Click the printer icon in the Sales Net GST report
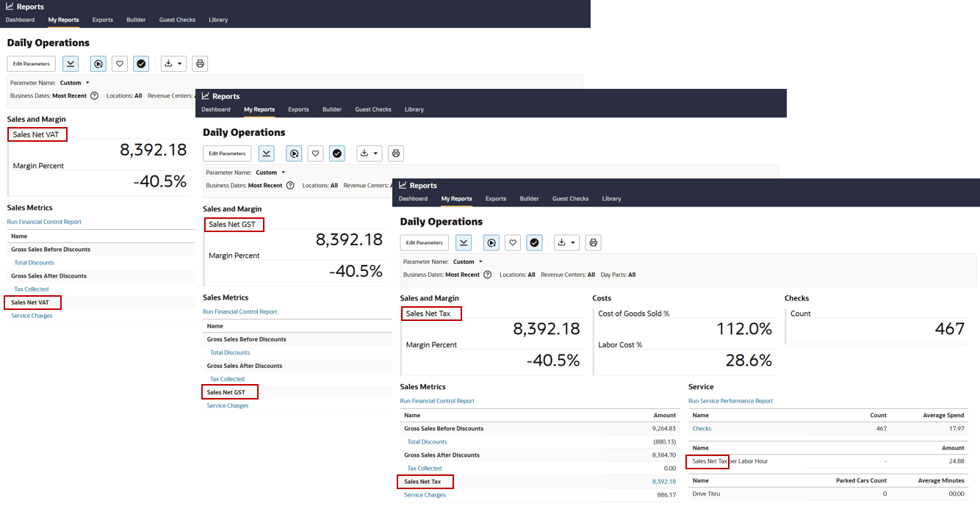This screenshot has width=980, height=506. (396, 153)
